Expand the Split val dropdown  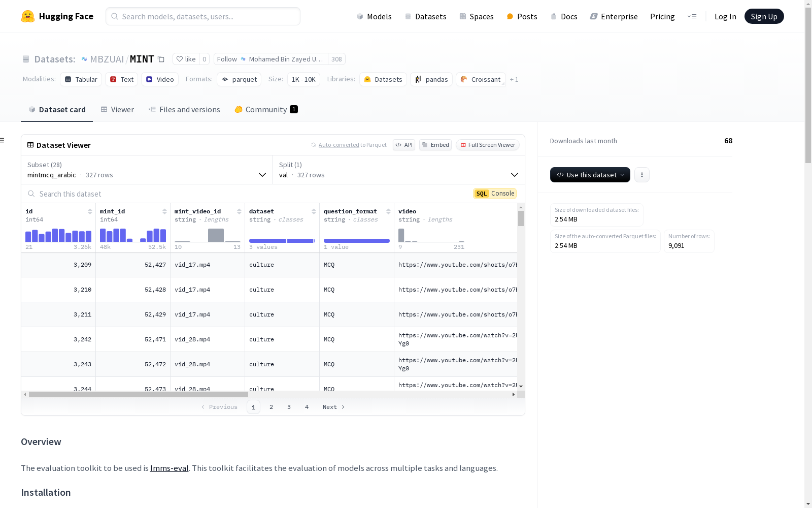point(399,170)
